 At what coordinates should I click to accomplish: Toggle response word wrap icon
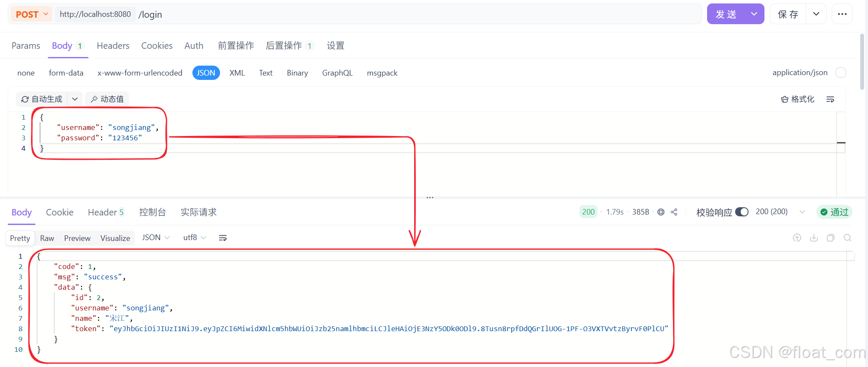223,238
